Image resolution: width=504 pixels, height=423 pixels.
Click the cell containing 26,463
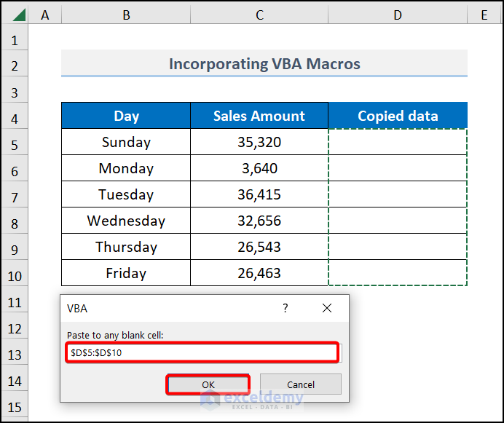tap(259, 274)
